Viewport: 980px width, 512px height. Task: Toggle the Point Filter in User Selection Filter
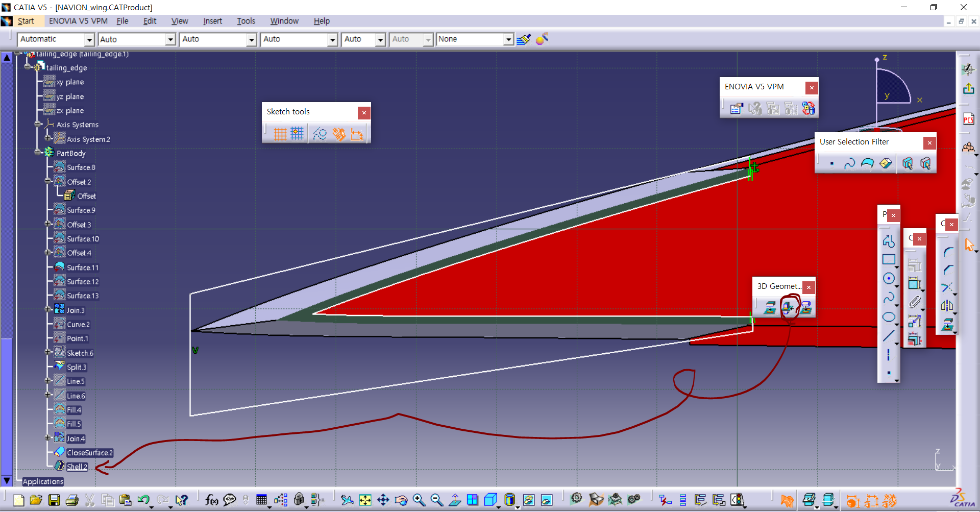tap(832, 163)
